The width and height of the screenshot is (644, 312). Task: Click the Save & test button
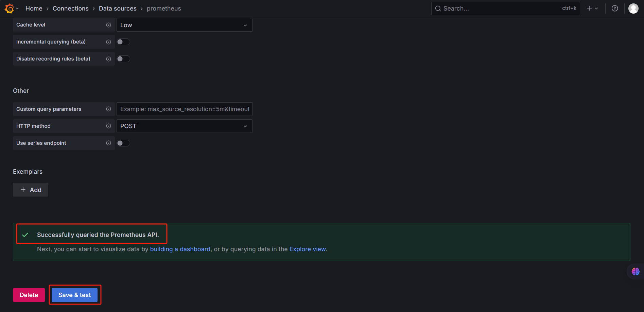[75, 295]
